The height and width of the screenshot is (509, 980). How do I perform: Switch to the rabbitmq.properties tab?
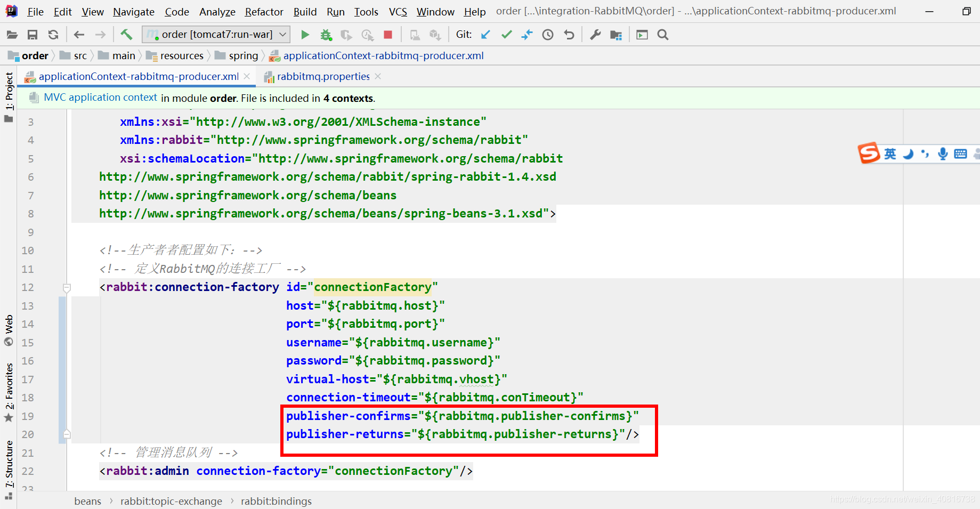(323, 77)
